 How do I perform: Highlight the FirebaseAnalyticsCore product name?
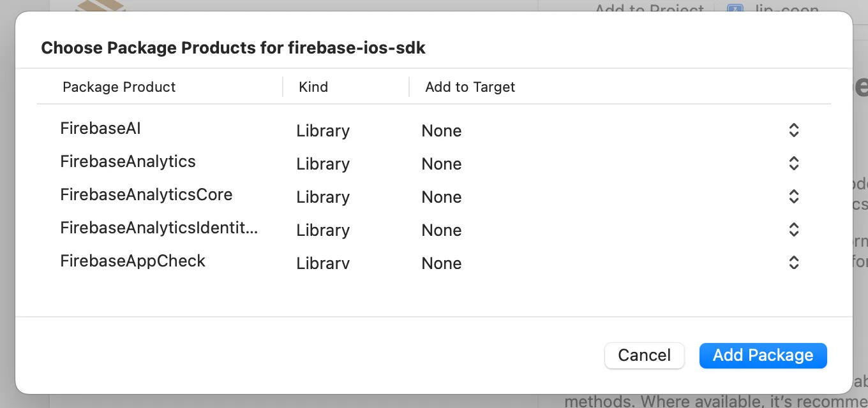coord(146,195)
